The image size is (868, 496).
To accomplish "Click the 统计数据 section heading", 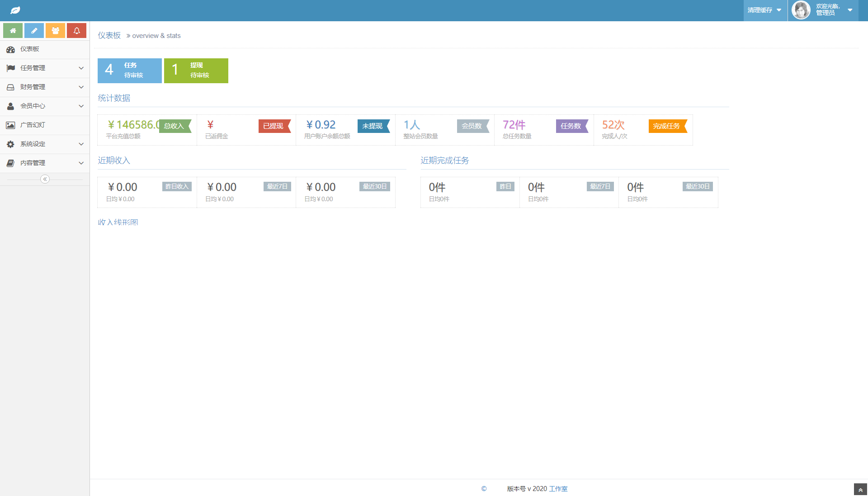I will click(114, 98).
